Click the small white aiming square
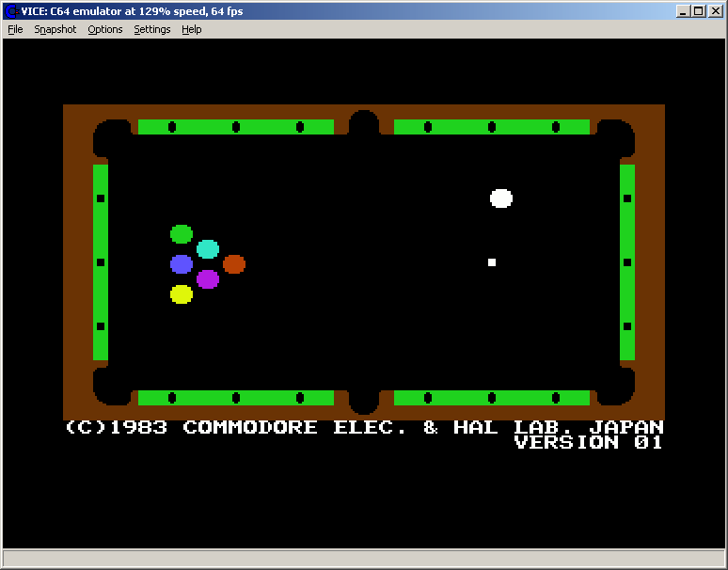This screenshot has height=570, width=728. click(x=492, y=262)
